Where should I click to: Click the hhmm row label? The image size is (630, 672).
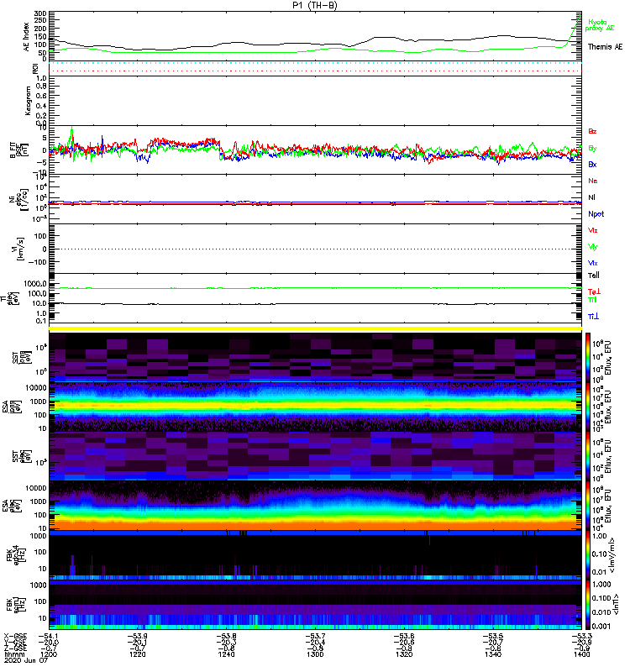tap(13, 654)
